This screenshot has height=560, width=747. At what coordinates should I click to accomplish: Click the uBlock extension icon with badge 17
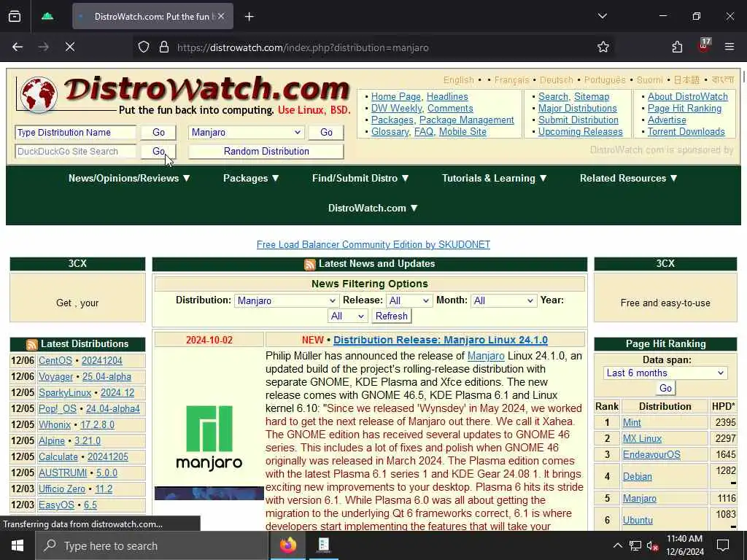[704, 46]
